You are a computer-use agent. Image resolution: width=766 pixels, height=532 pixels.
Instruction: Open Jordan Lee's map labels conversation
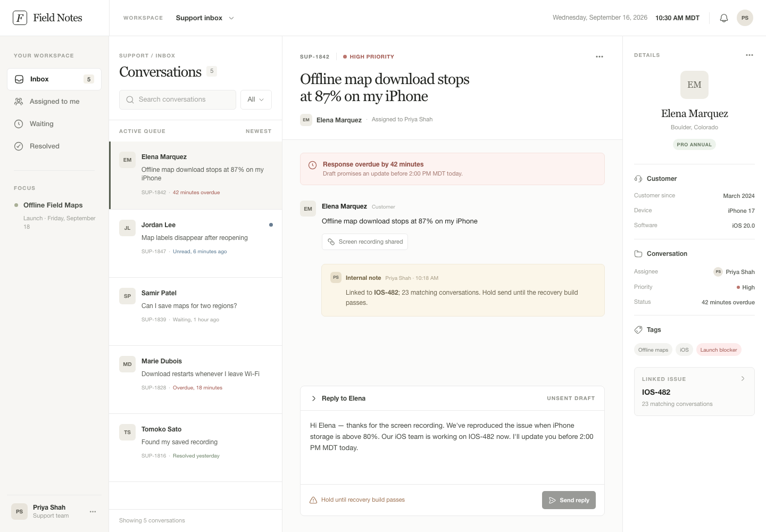click(195, 244)
